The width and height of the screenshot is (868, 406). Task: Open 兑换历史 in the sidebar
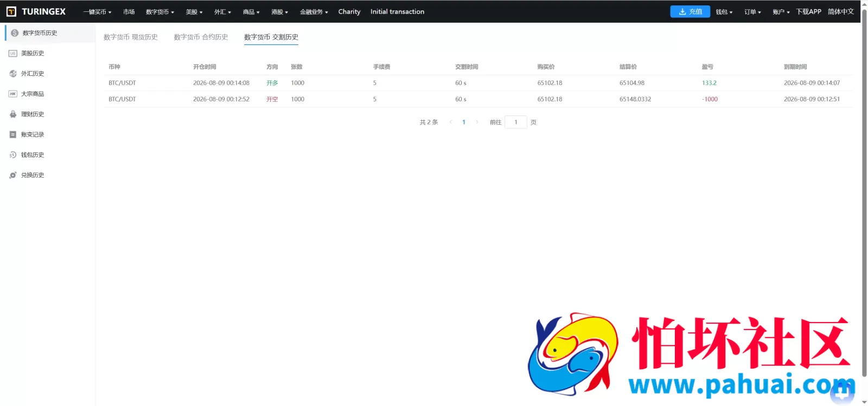click(x=33, y=175)
